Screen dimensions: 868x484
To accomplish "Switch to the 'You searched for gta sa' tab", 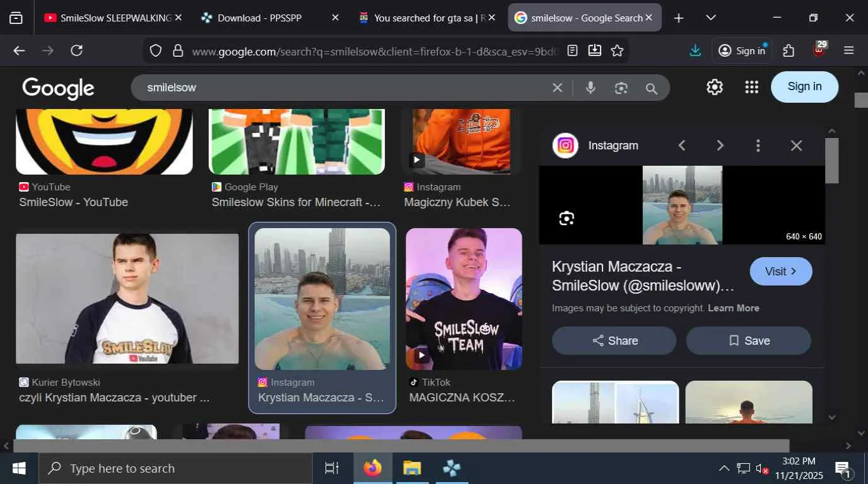I will point(427,18).
